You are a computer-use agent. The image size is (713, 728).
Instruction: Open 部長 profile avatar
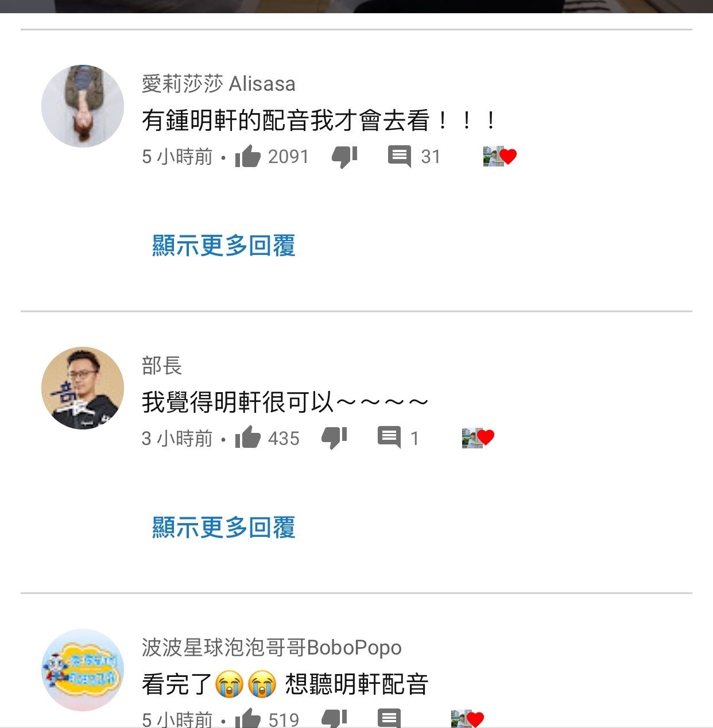[x=83, y=388]
